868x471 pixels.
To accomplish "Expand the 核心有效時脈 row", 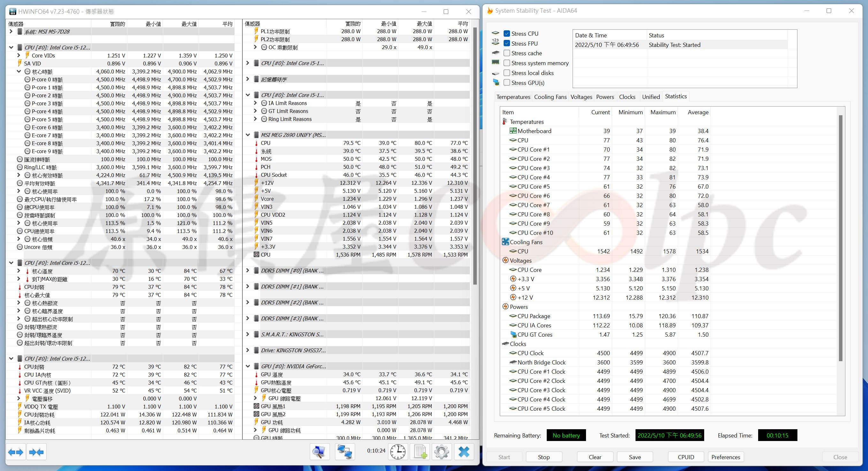I will coord(19,175).
